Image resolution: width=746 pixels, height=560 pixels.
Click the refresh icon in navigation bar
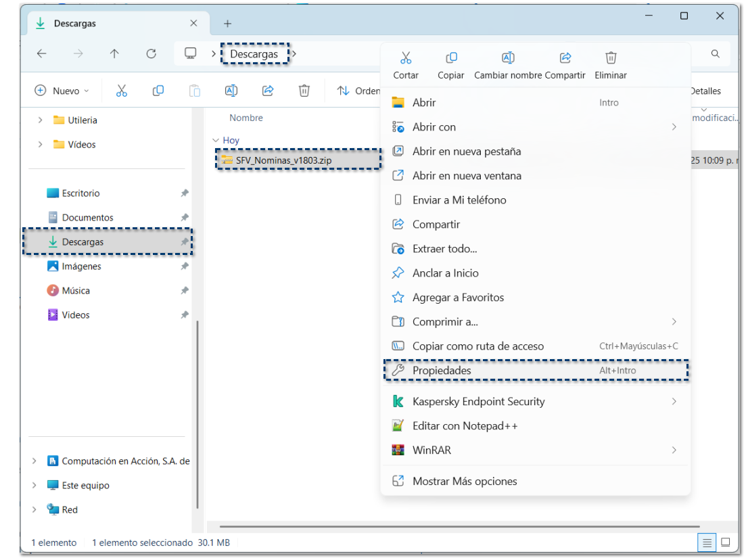pyautogui.click(x=151, y=54)
